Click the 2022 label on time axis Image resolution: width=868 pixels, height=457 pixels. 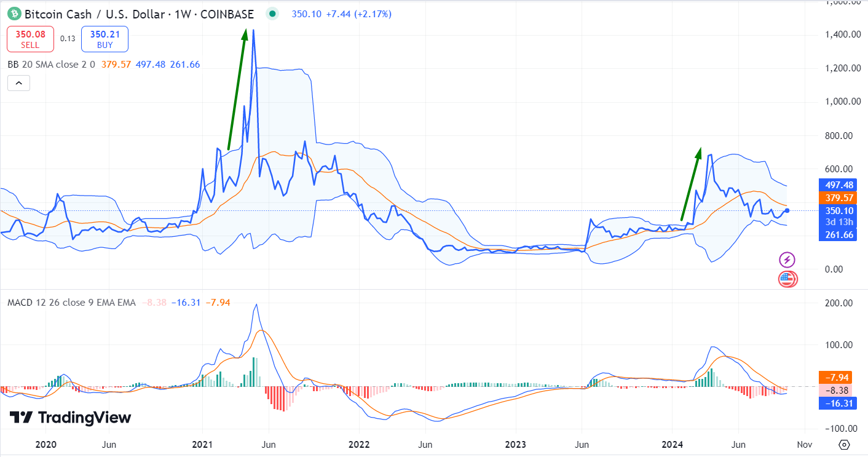coord(358,444)
